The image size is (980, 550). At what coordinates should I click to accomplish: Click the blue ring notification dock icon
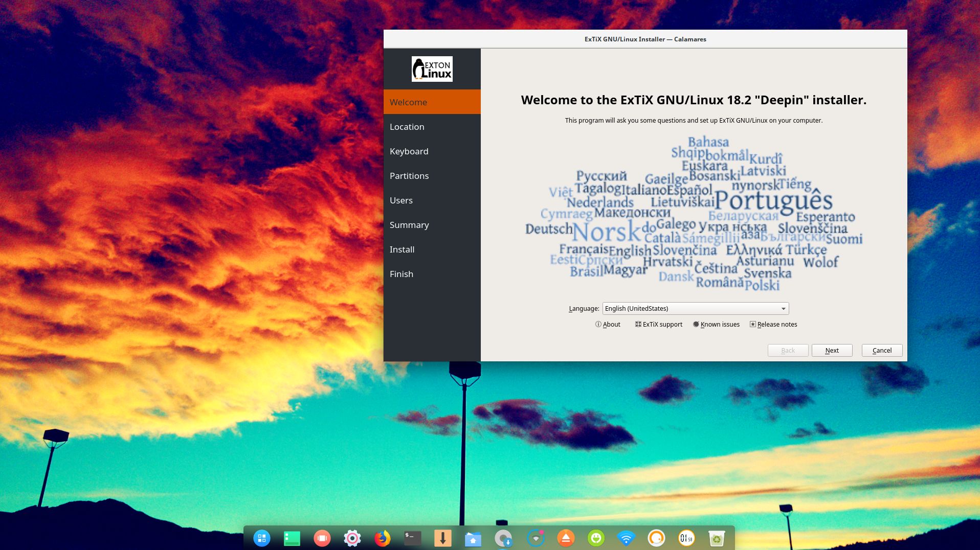(536, 538)
